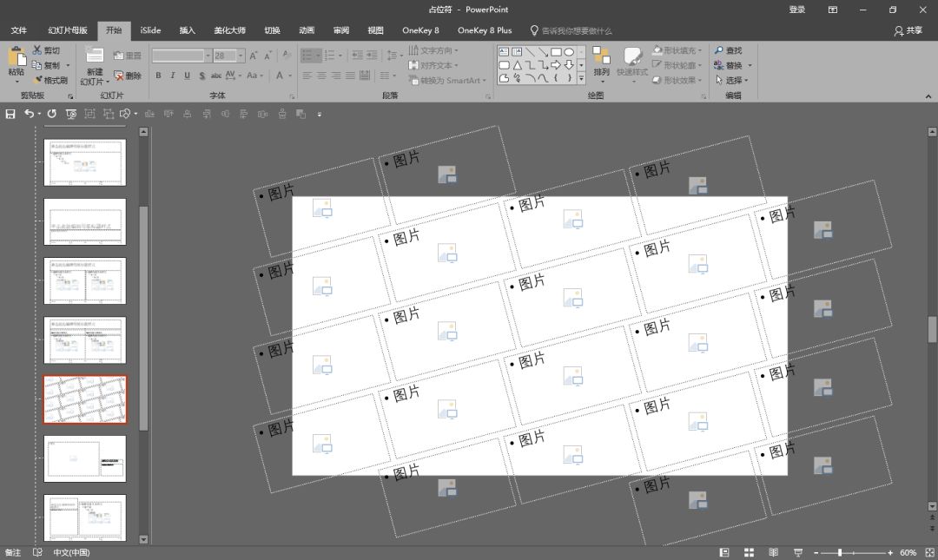Switch to Normal view icon in status bar
Viewport: 938px width, 560px height.
724,552
